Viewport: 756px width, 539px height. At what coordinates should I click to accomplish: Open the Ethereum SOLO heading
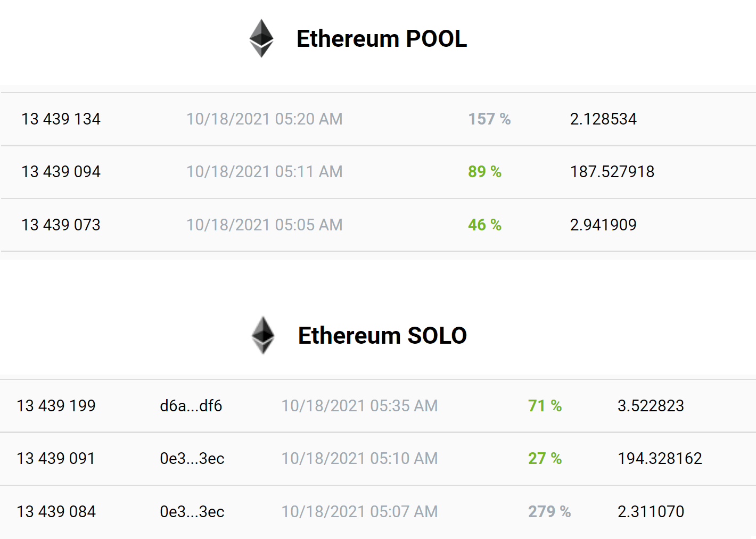(382, 336)
